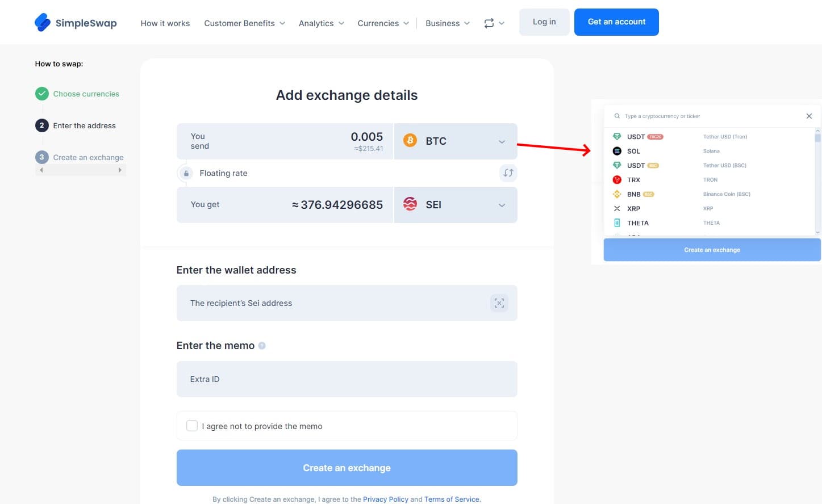The width and height of the screenshot is (822, 504).
Task: Select THETA from currency list
Action: 710,222
